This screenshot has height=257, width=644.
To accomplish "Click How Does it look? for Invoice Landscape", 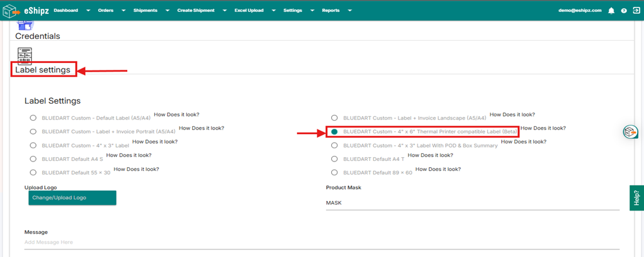I will pos(512,114).
